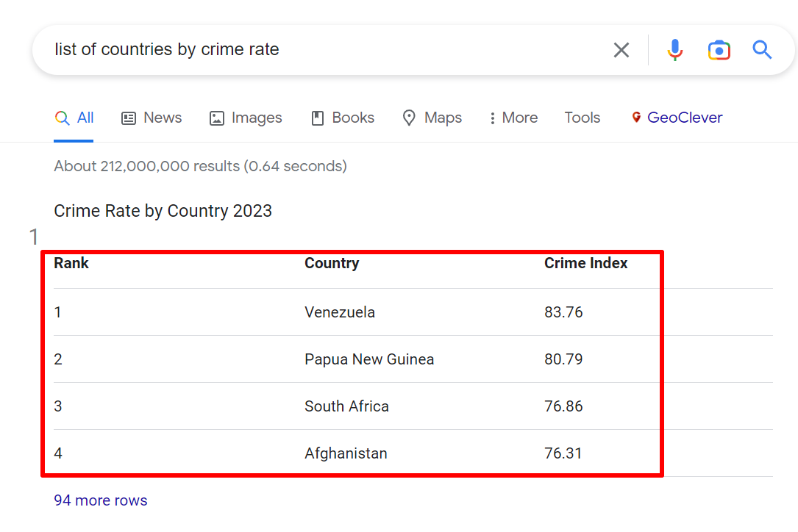Start voice search with microphone icon
The image size is (798, 532).
(x=674, y=50)
